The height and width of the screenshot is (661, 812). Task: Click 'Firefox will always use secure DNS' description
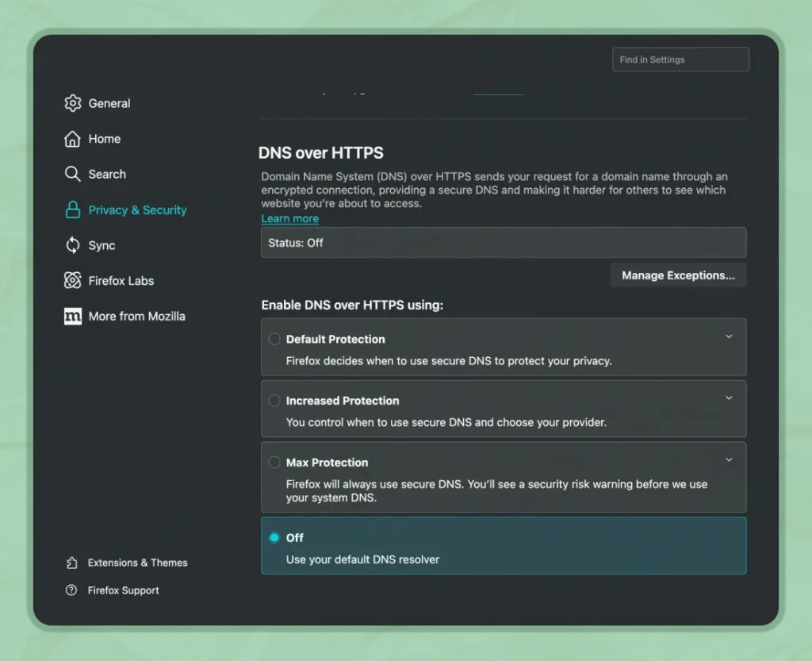click(496, 490)
